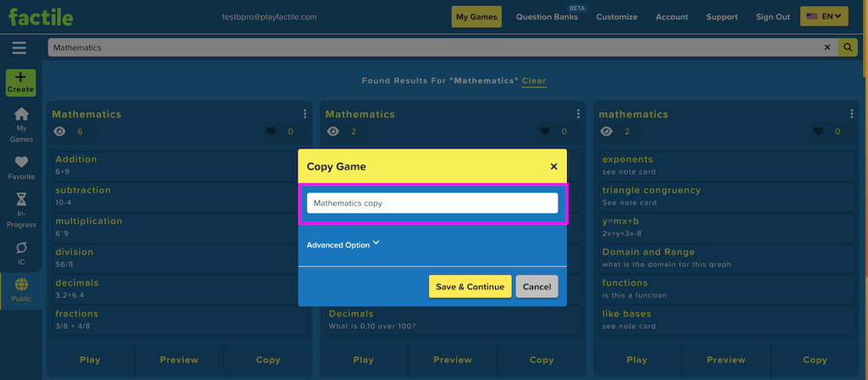Select the IC icon in sidebar
The width and height of the screenshot is (868, 380).
coord(21,247)
